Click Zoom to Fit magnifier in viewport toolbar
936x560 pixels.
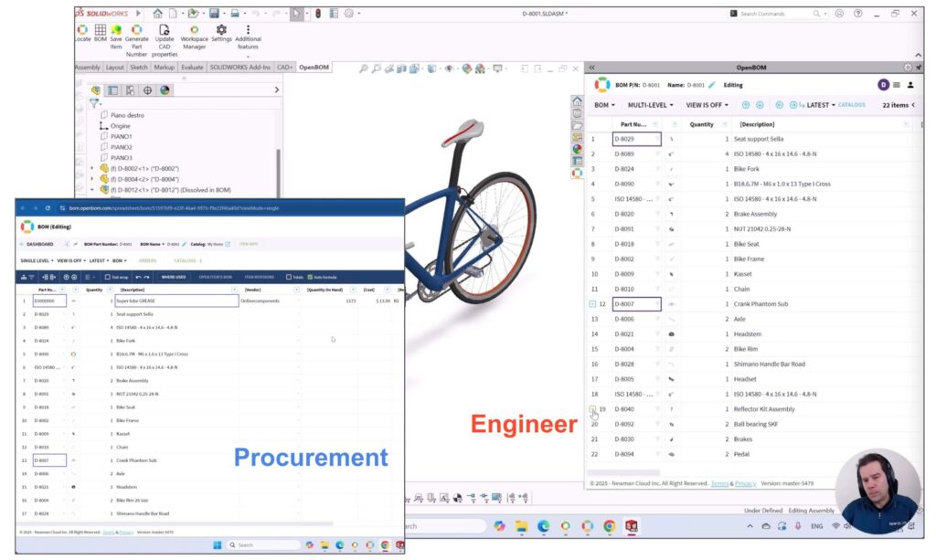coord(363,69)
